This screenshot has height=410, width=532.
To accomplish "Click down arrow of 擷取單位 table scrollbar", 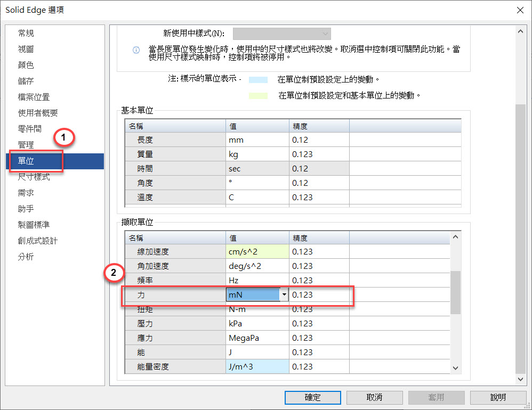I will point(455,368).
